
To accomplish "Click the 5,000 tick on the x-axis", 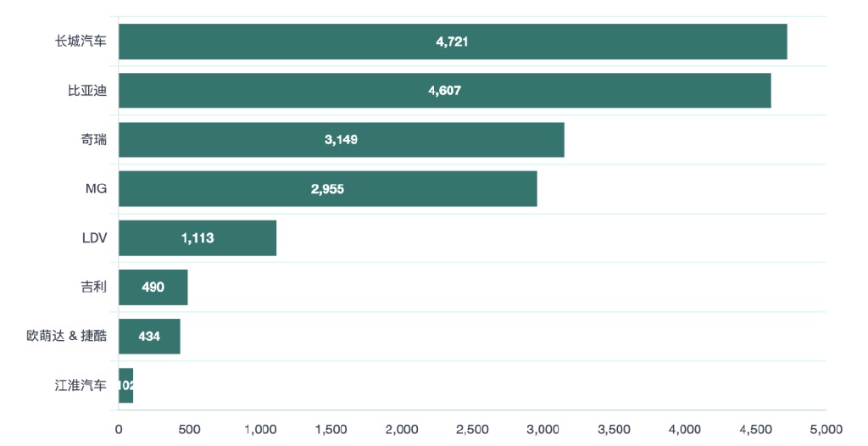I will pyautogui.click(x=825, y=429).
